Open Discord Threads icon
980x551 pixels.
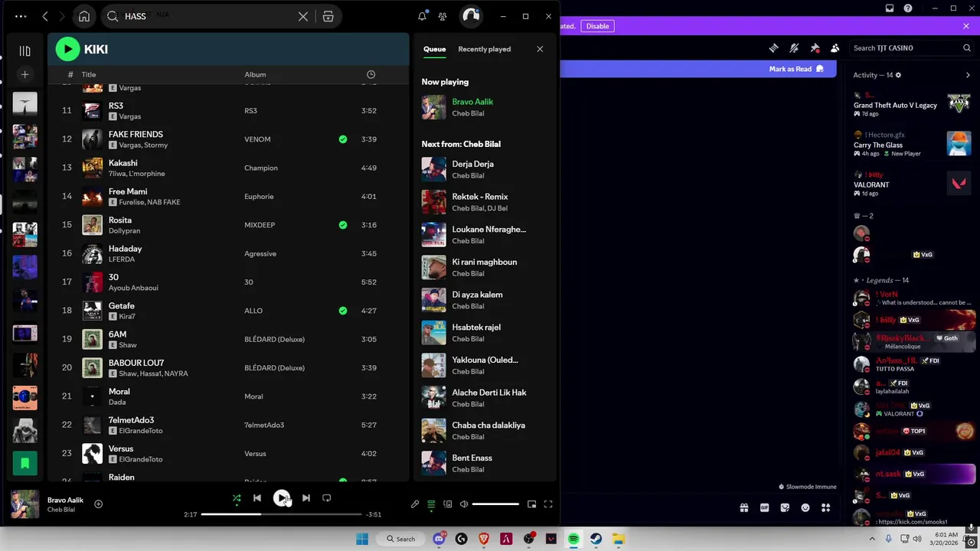(x=773, y=47)
